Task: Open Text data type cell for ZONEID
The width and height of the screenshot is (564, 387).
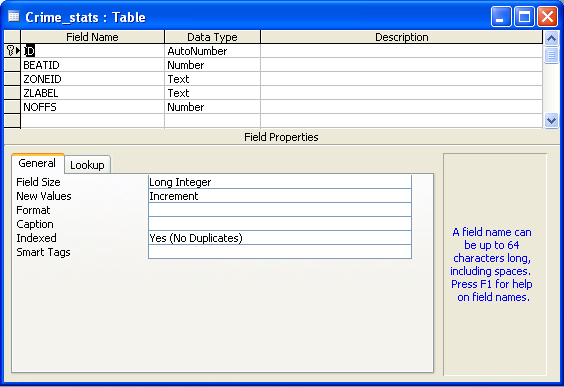Action: [212, 79]
